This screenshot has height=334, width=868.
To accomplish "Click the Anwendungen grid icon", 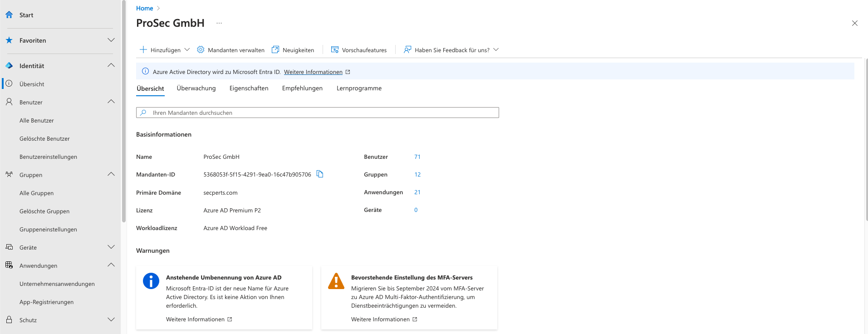I will [9, 265].
